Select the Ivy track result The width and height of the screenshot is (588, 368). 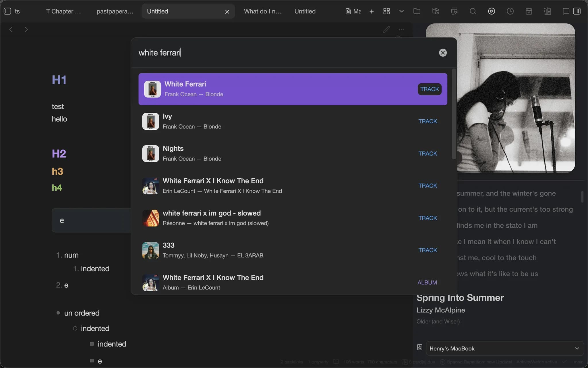coord(293,121)
